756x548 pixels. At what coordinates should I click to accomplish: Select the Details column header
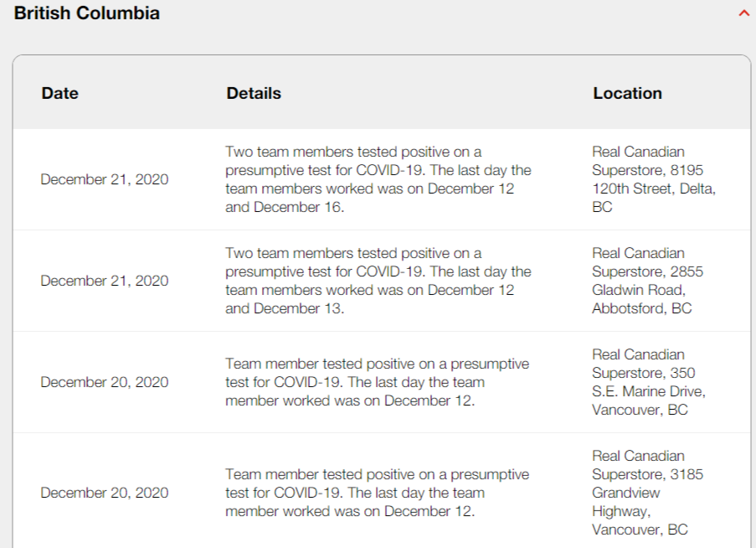pos(254,93)
